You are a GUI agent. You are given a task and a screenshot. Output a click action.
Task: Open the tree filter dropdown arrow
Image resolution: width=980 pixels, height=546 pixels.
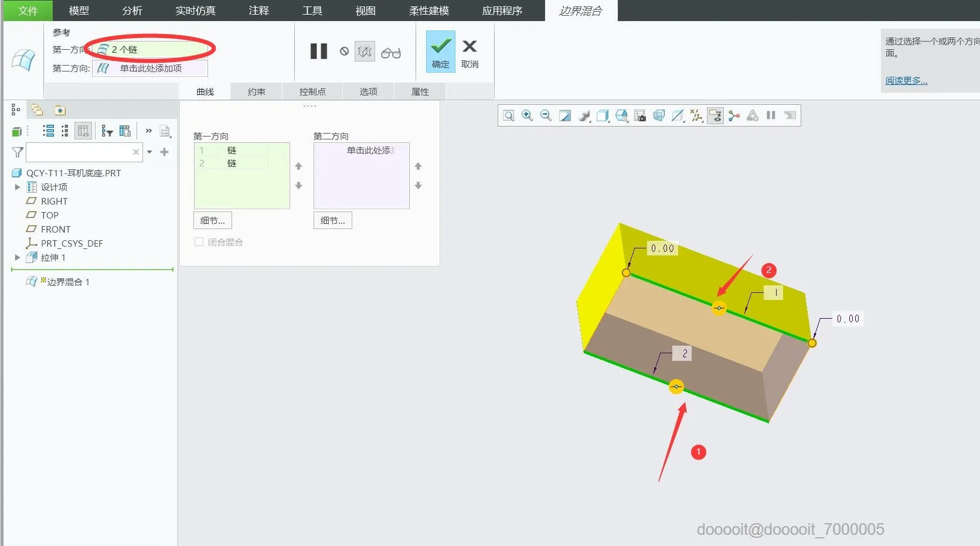pyautogui.click(x=149, y=152)
